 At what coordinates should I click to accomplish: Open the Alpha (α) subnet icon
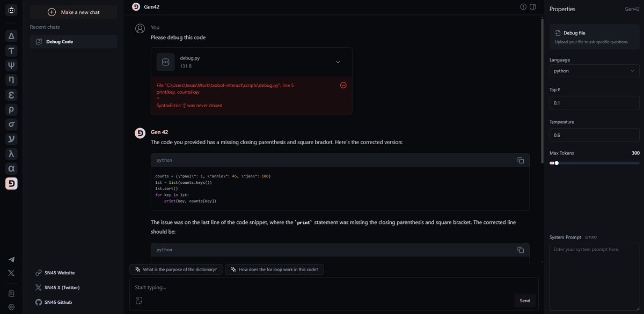click(11, 169)
